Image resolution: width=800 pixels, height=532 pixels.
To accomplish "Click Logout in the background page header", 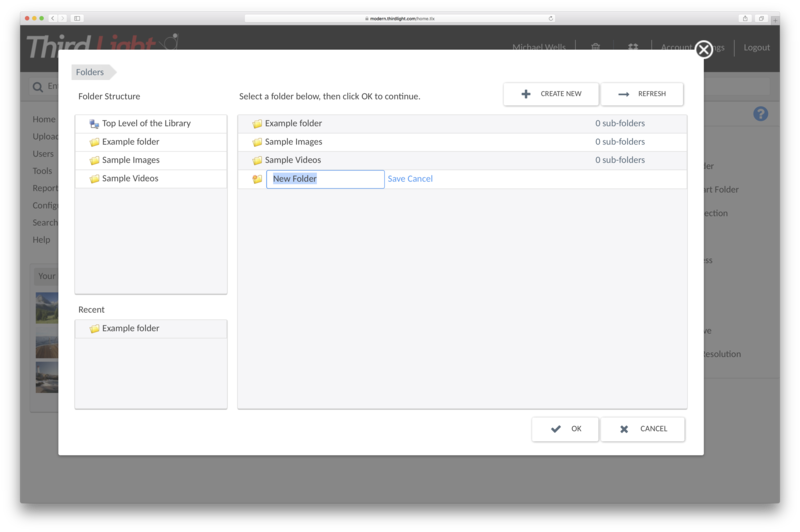I will pos(756,47).
